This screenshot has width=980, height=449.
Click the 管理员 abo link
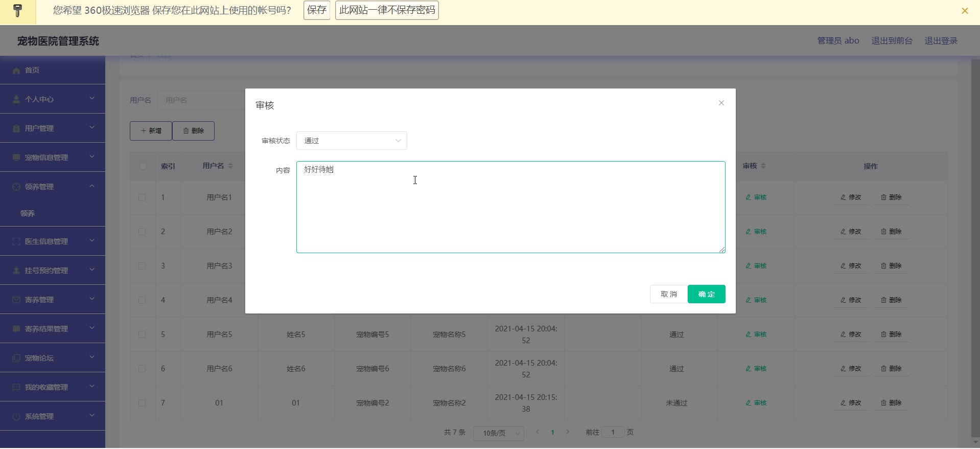[x=838, y=41]
